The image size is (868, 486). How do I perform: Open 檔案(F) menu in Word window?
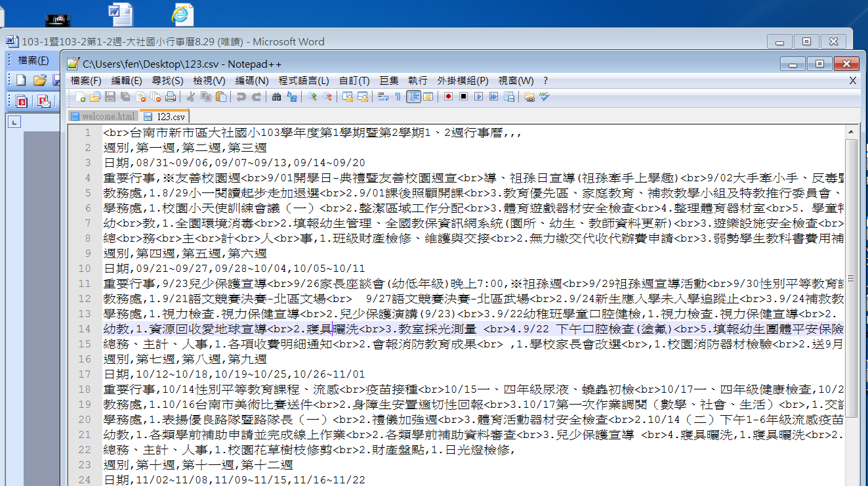(x=33, y=60)
